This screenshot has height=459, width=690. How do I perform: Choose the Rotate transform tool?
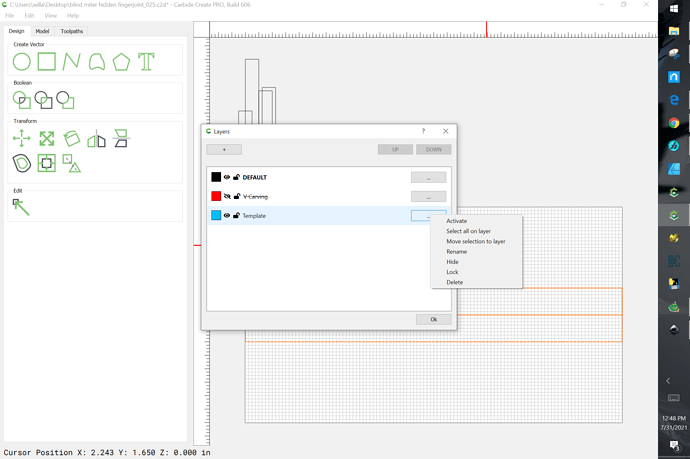tap(71, 139)
